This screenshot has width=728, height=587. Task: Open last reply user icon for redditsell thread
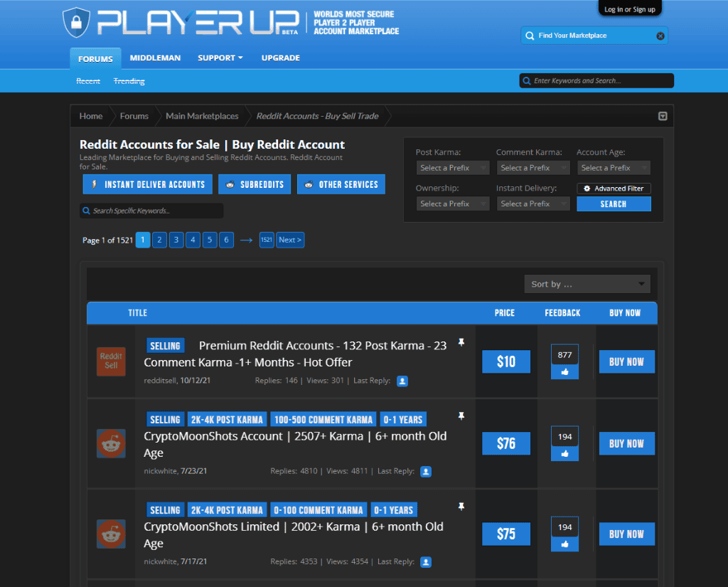402,381
